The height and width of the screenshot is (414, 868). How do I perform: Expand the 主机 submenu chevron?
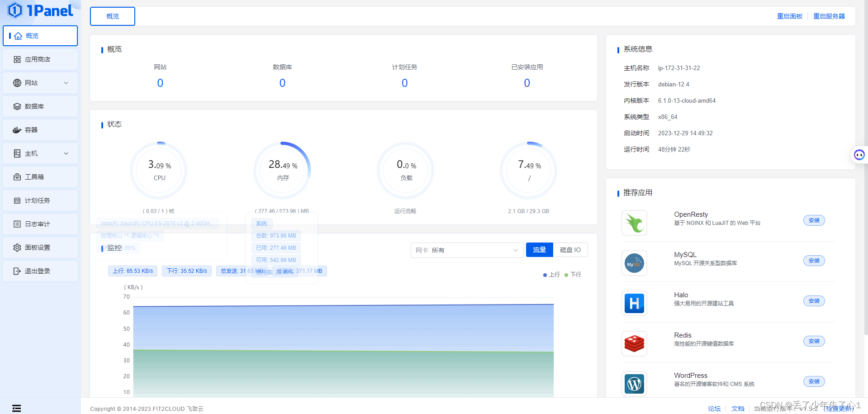point(66,154)
